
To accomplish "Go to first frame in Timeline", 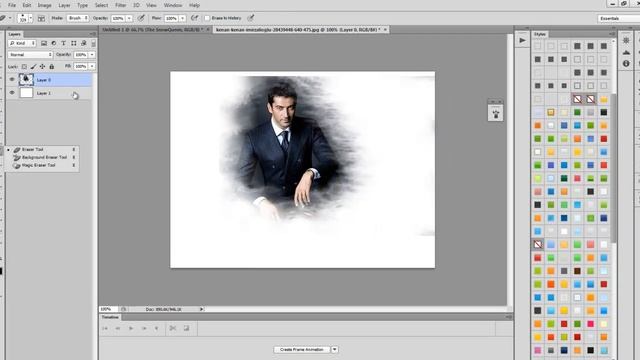I will click(105, 328).
